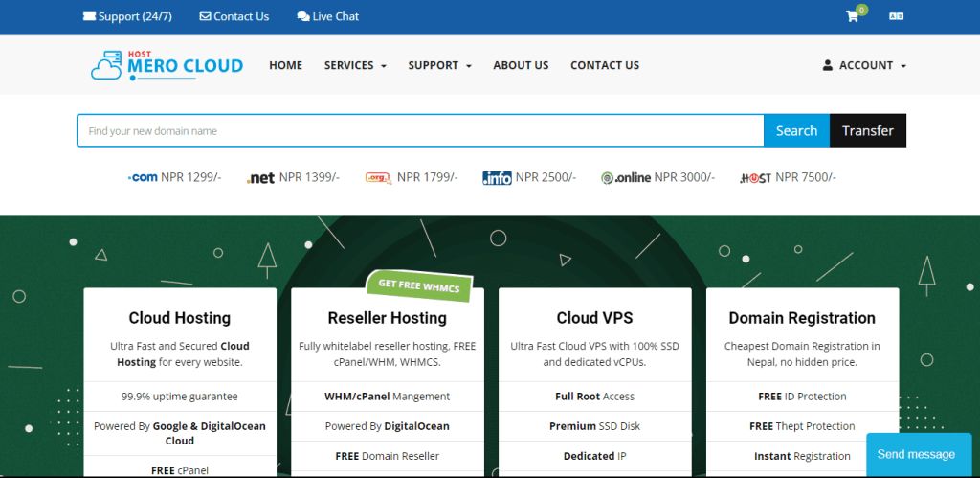Open the About Us page

tap(521, 65)
